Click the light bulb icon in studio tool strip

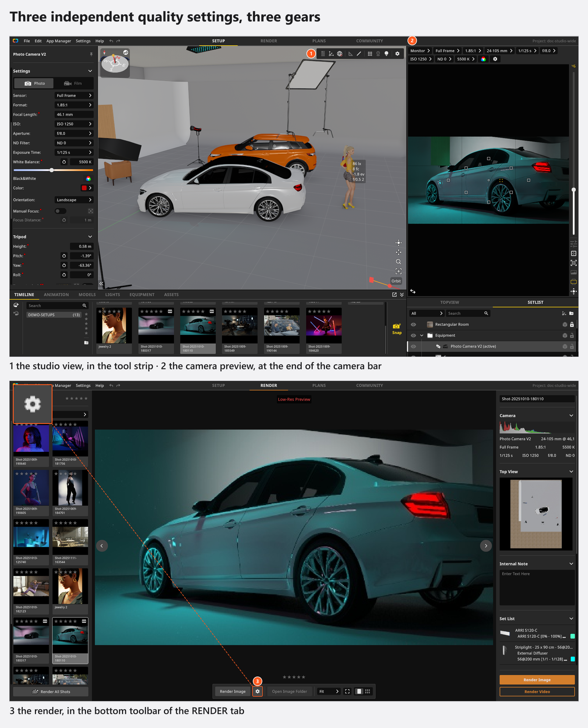[x=386, y=54]
